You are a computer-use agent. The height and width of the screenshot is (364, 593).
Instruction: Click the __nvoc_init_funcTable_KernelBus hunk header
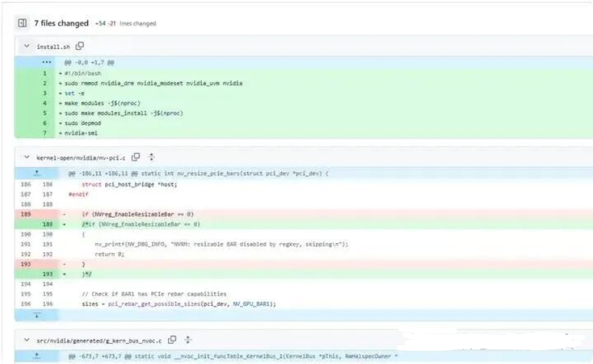point(233,356)
